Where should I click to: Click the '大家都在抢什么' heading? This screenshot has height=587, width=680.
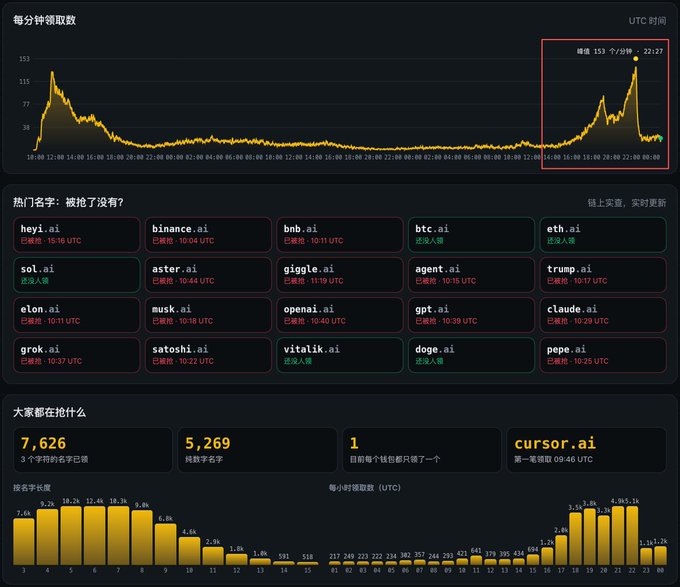(x=49, y=412)
